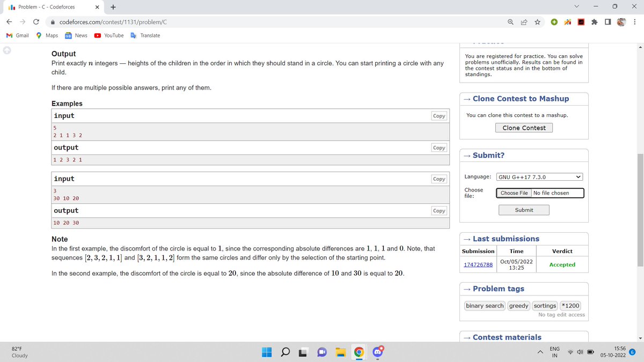Screen dimensions: 644x362
Task: Open the notification count badge
Action: click(x=632, y=352)
